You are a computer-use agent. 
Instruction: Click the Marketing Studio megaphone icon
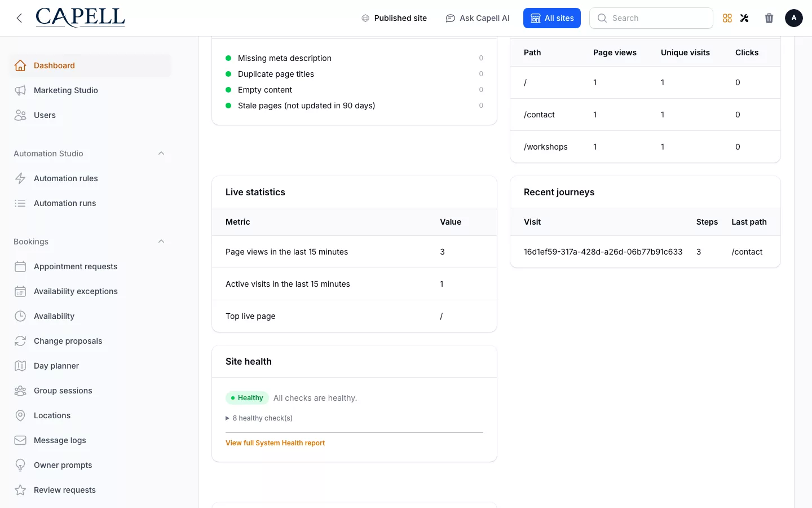click(x=20, y=90)
